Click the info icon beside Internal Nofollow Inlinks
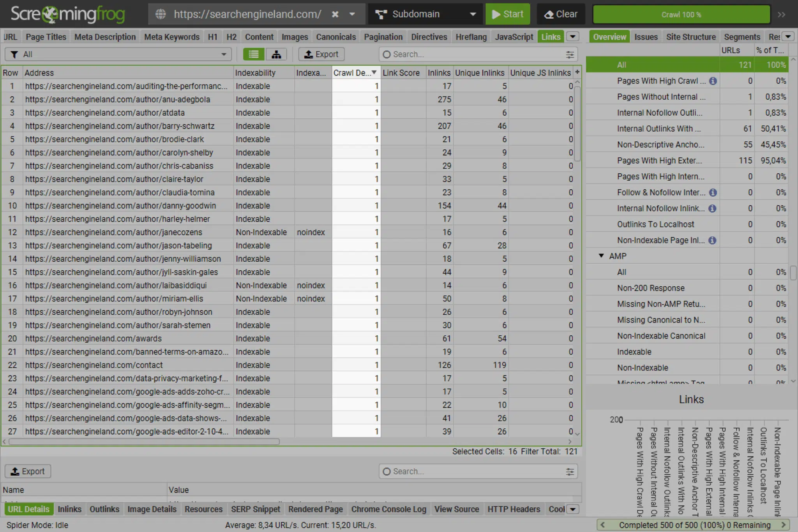 click(x=712, y=208)
